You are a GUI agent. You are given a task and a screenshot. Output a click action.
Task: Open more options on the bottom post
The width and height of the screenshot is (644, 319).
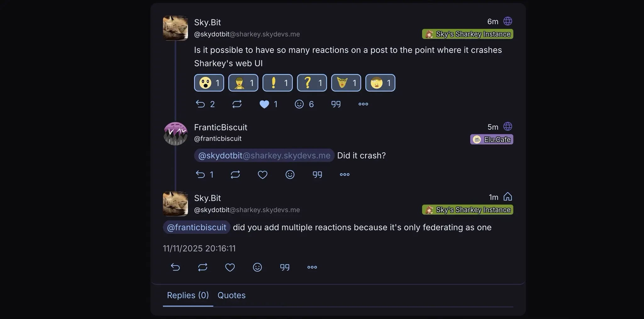[x=312, y=267]
